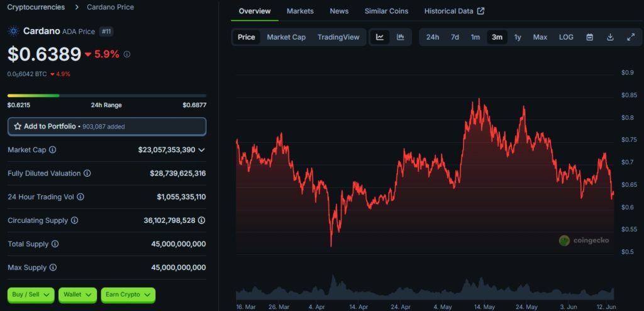Click the star icon in Add to Portfolio

[x=18, y=127]
